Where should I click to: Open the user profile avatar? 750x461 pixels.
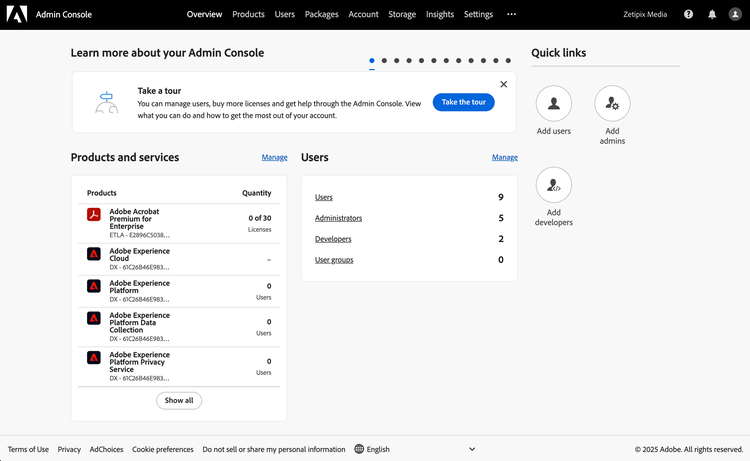[x=736, y=14]
